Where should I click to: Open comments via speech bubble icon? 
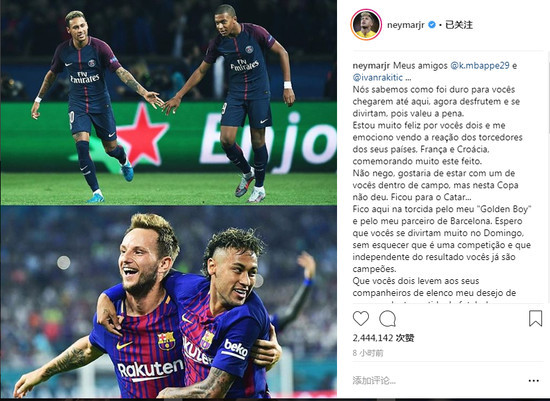(x=388, y=319)
